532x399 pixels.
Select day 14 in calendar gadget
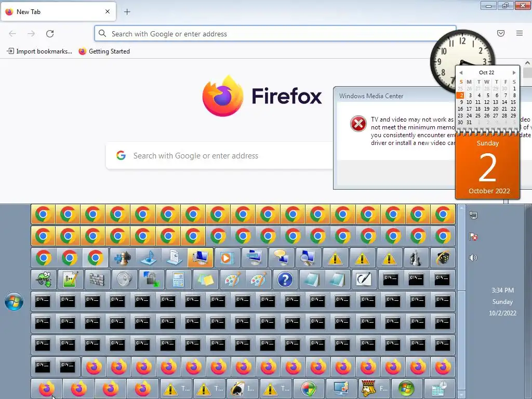tap(504, 102)
